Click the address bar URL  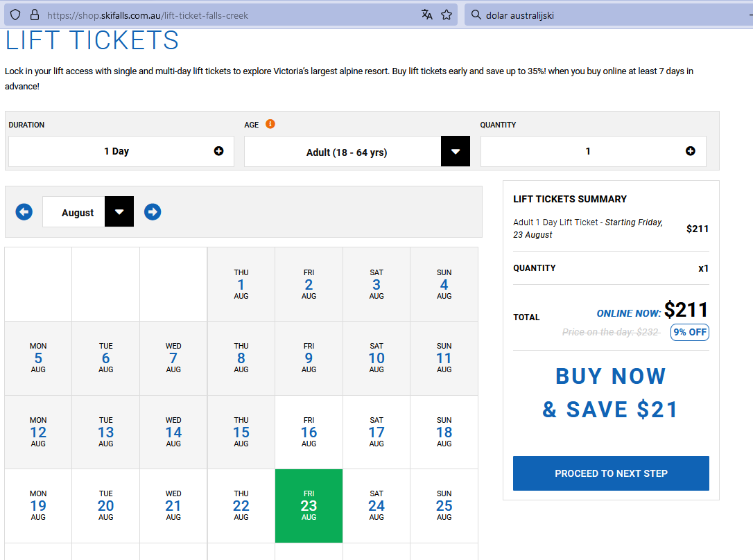tap(148, 15)
